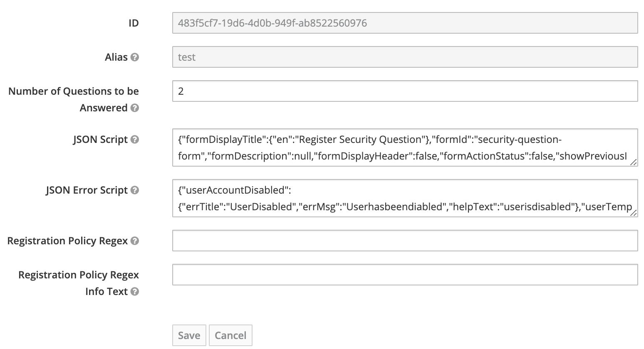Focus the ID field
The height and width of the screenshot is (349, 644).
405,23
